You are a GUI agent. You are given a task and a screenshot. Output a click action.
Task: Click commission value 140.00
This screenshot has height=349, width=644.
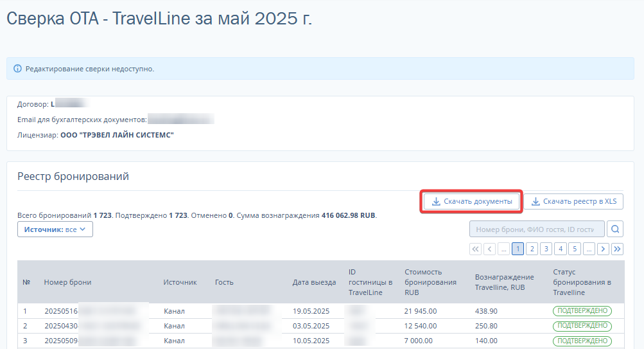pos(486,341)
